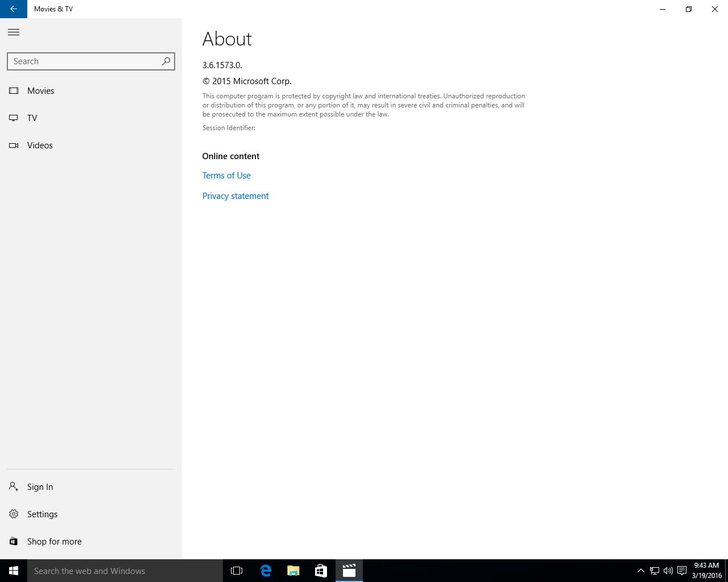Image resolution: width=728 pixels, height=582 pixels.
Task: Click the Movies film icon
Action: click(14, 90)
